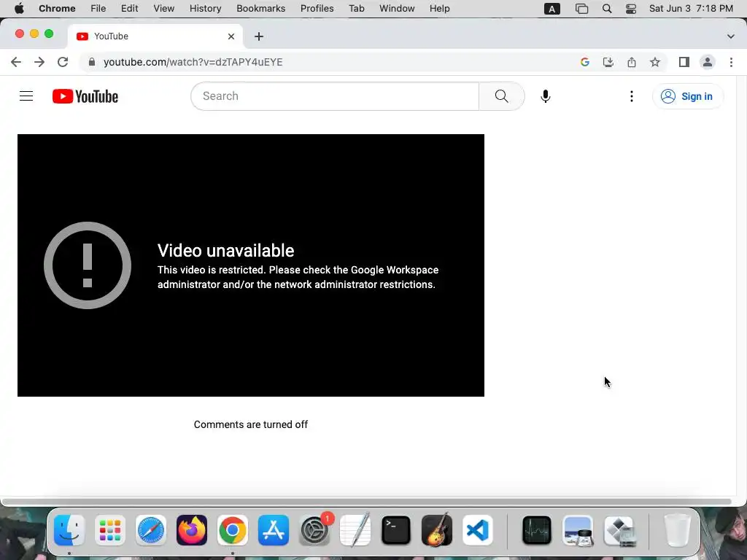Click the Video unavailable player area
This screenshot has height=560, width=747.
(x=251, y=265)
